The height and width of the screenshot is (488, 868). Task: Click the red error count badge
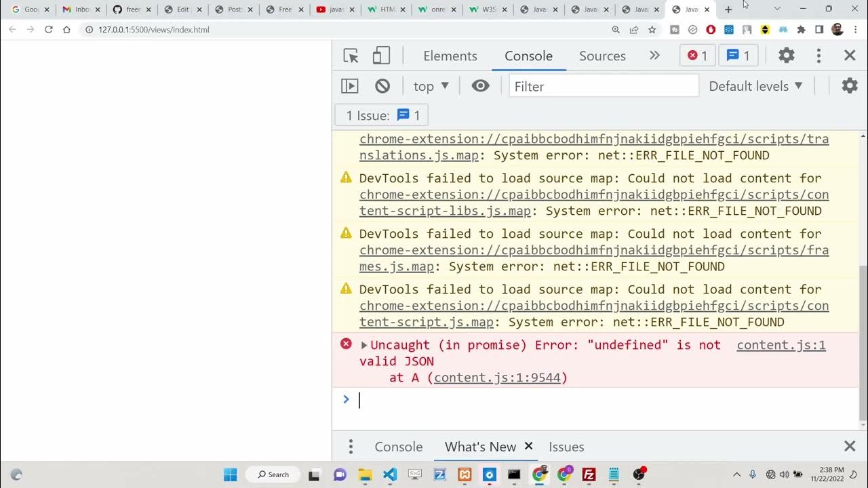point(697,56)
